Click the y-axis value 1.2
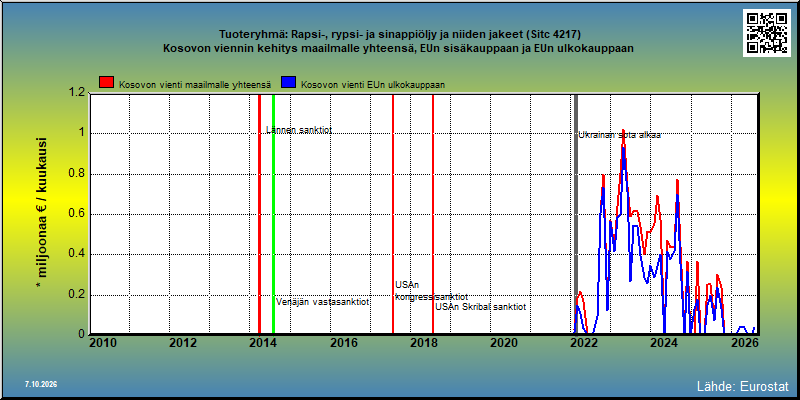This screenshot has width=800, height=400. coord(77,93)
